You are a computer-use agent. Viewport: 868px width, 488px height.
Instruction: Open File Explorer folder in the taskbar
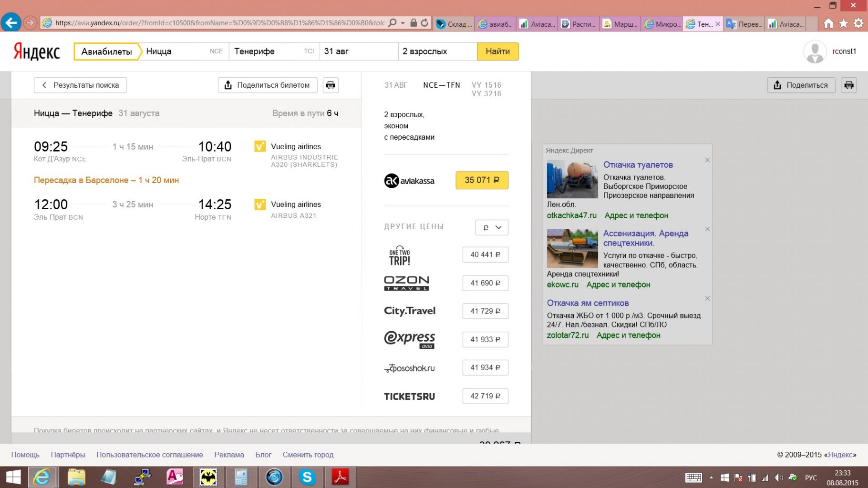tap(76, 477)
